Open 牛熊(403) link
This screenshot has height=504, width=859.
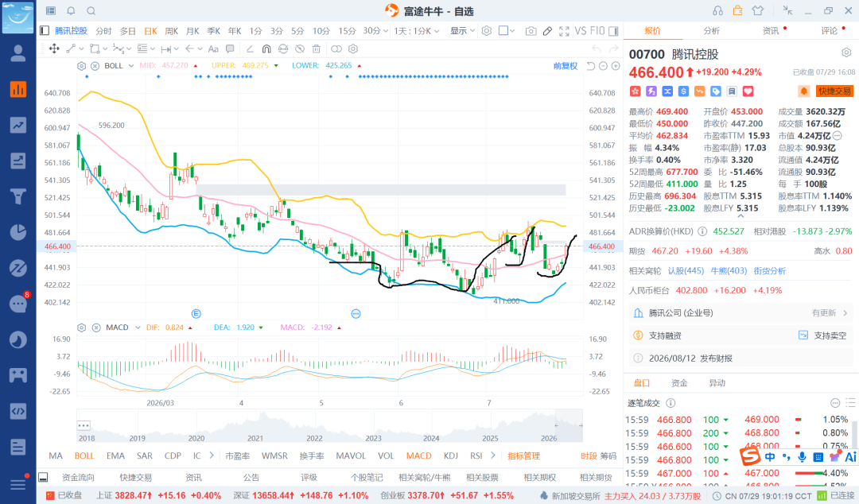[x=729, y=270]
